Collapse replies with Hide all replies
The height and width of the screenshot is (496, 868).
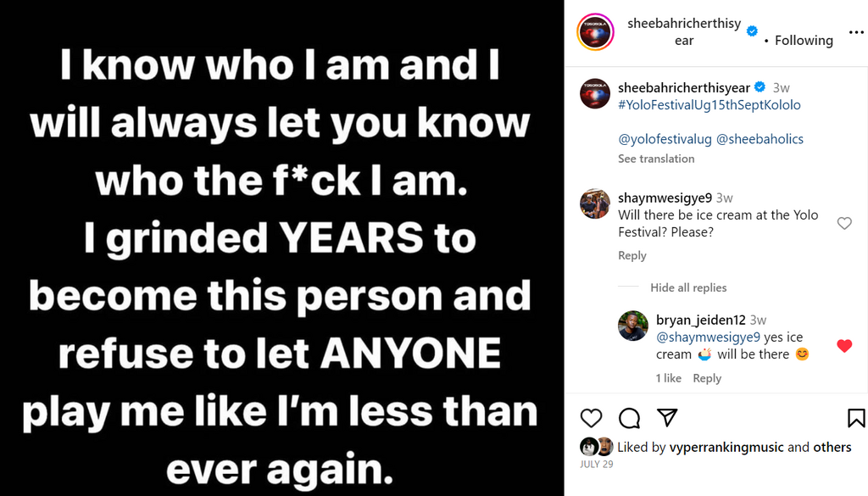tap(688, 287)
